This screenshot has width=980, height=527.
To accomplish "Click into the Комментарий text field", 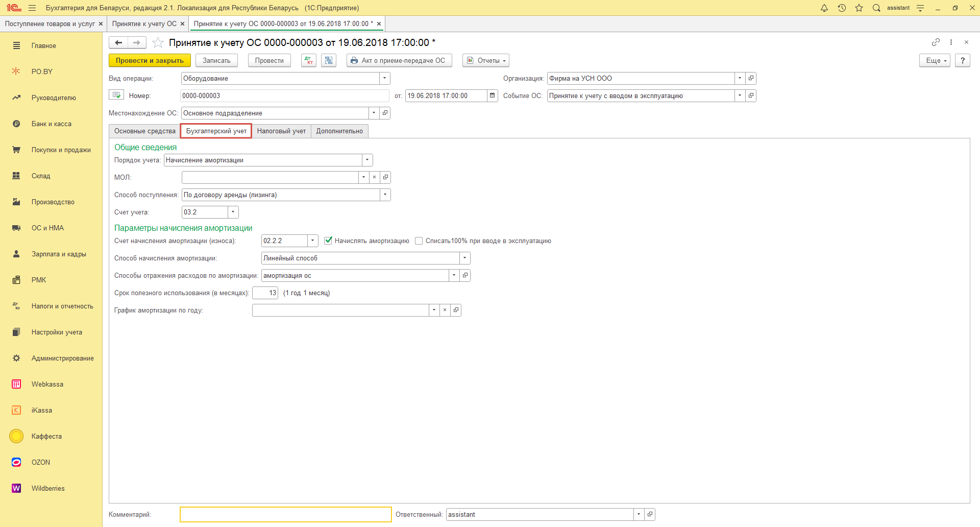I will pos(285,514).
